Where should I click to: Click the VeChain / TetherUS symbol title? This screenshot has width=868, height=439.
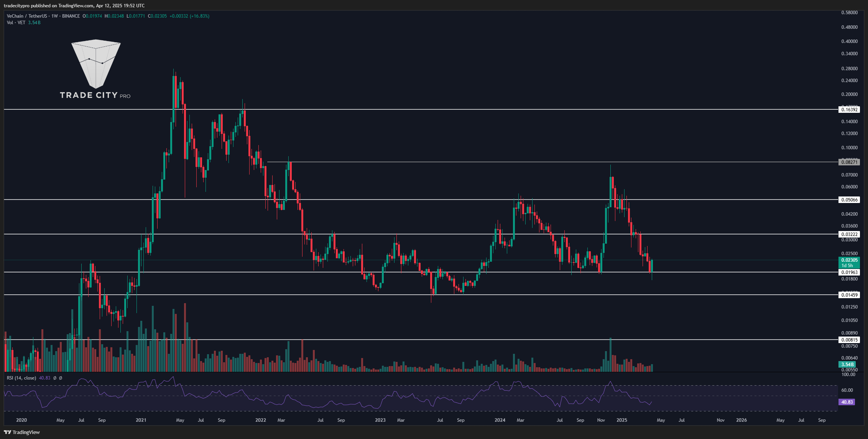click(x=27, y=16)
